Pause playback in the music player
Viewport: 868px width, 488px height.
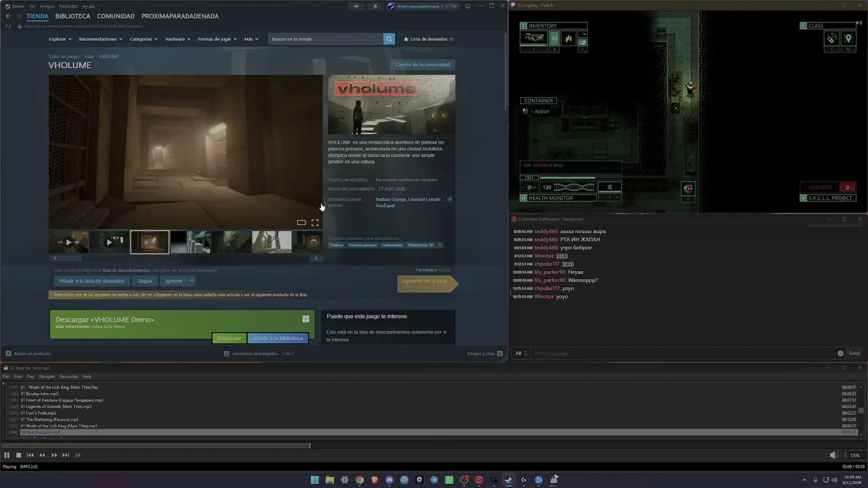[x=7, y=455]
